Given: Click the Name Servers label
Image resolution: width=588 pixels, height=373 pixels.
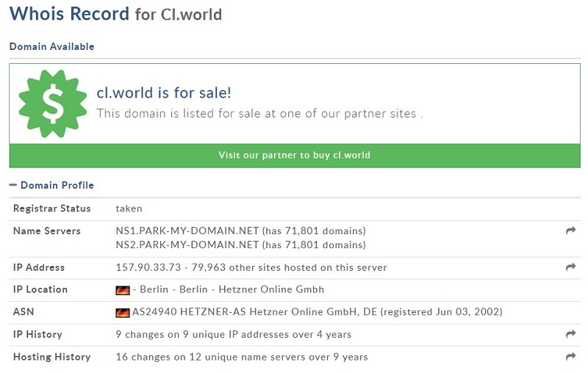Looking at the screenshot, I should coord(47,231).
